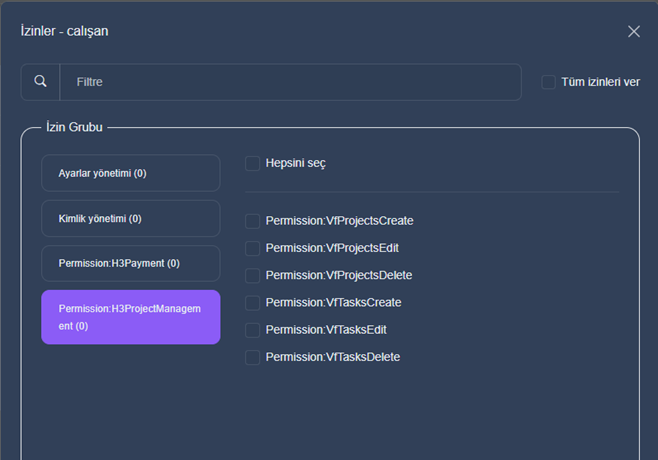
Task: Open Ayarlar yönetimi permission group
Action: [131, 173]
